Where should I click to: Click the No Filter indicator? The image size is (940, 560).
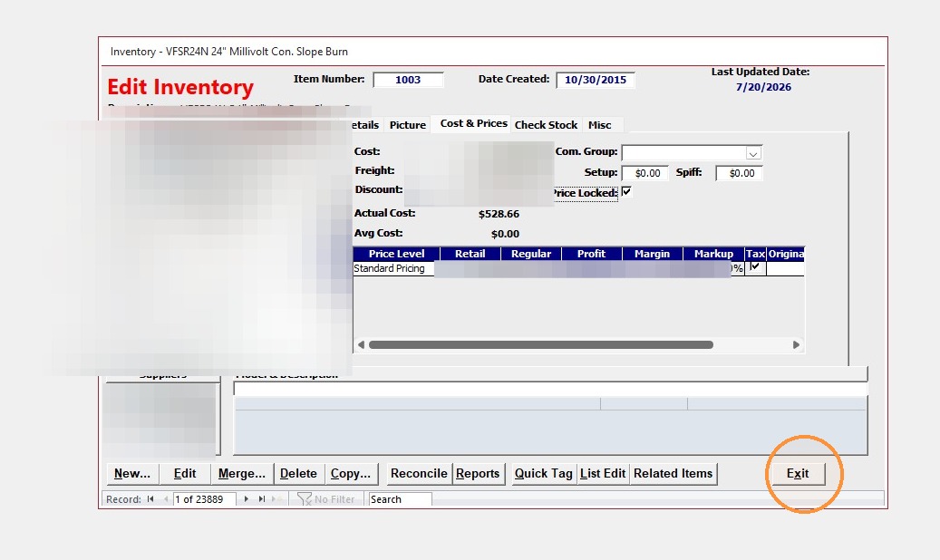pyautogui.click(x=326, y=499)
